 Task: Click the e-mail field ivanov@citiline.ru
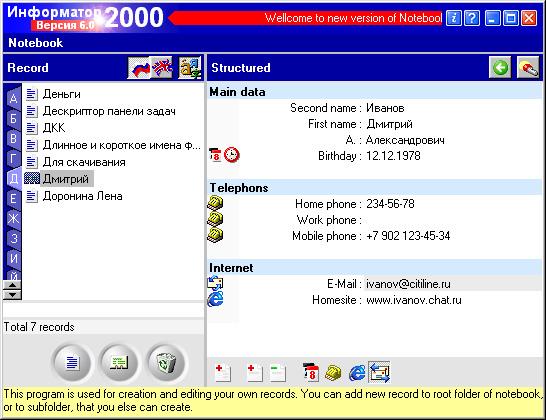pos(408,284)
